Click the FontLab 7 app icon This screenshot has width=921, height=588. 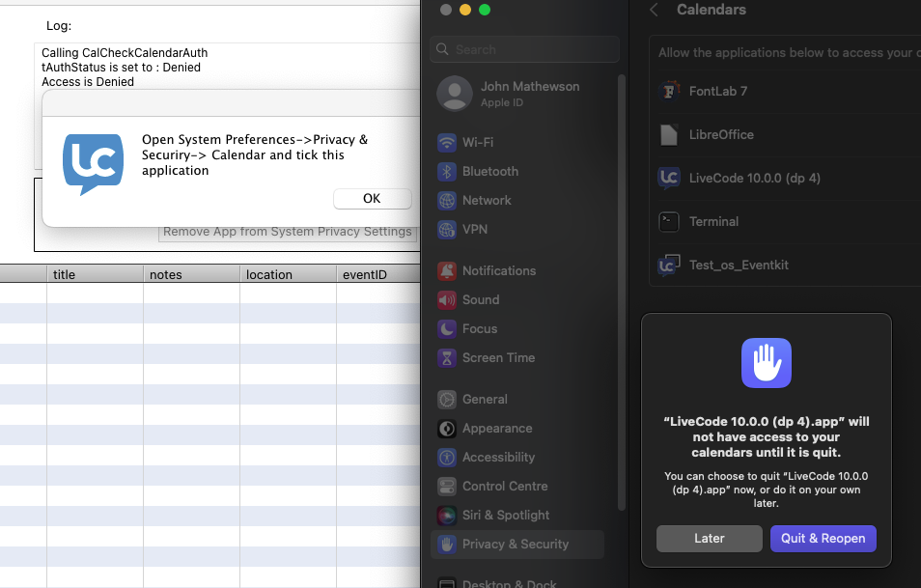tap(669, 92)
